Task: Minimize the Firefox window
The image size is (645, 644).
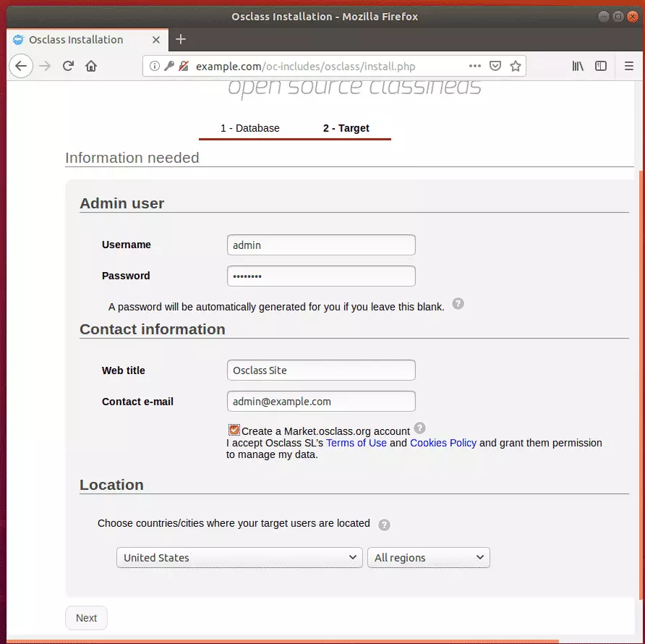Action: point(603,17)
